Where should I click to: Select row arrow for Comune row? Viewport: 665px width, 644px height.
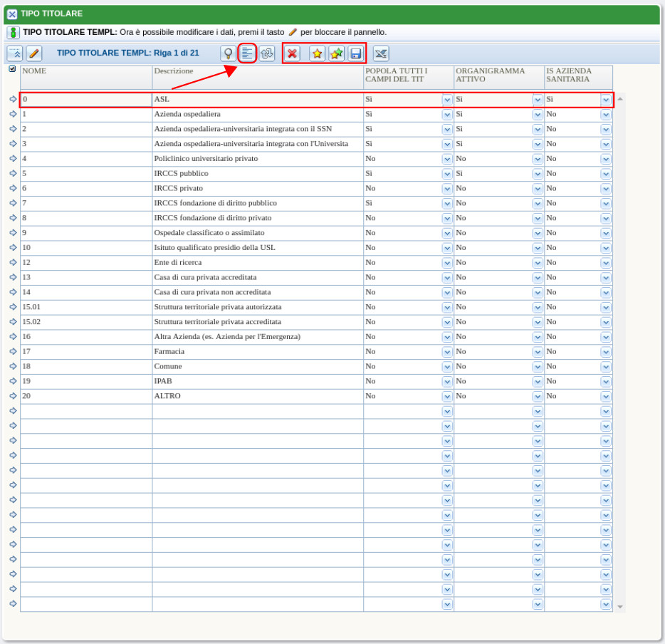13,366
